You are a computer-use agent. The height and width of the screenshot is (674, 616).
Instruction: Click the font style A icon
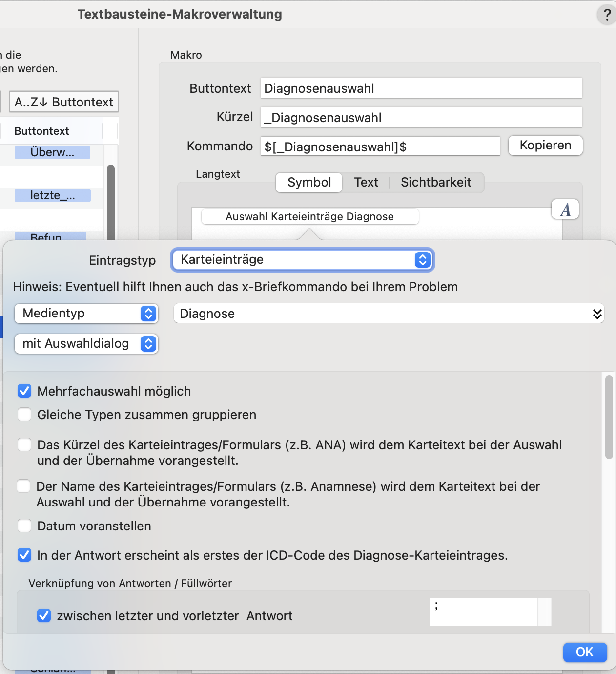point(565,210)
